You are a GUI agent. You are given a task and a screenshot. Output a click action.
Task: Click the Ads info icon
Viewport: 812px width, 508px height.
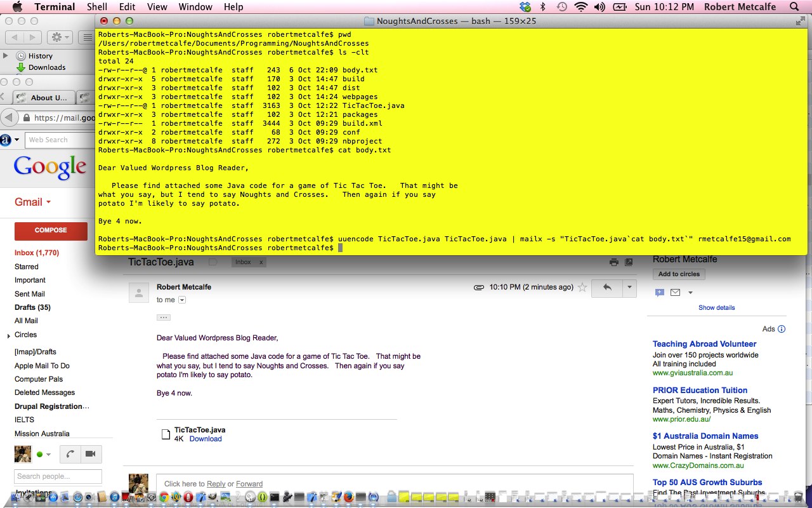pyautogui.click(x=782, y=329)
